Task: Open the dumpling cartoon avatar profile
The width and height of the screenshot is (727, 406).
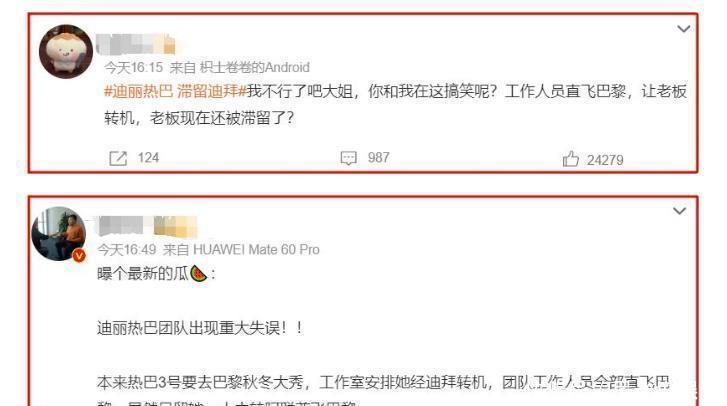Action: point(66,51)
